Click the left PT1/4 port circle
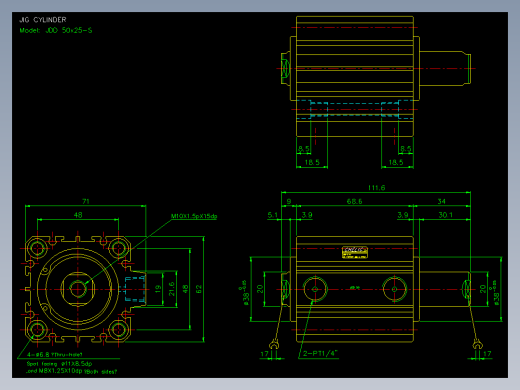The image size is (520, 390). [315, 289]
